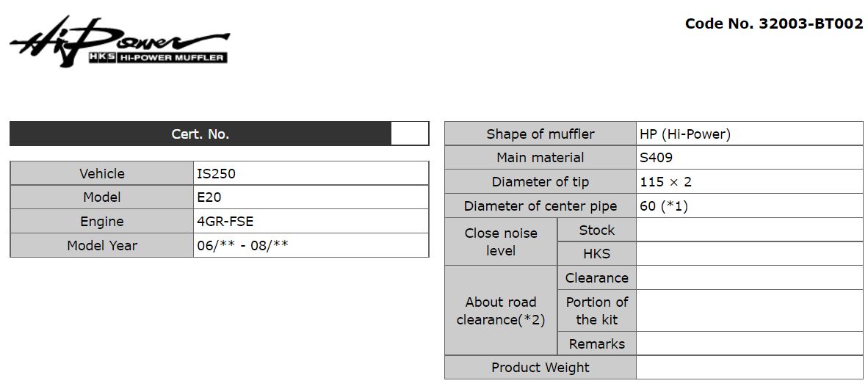Click the empty Clearance value cell
The image size is (868, 389).
click(750, 277)
